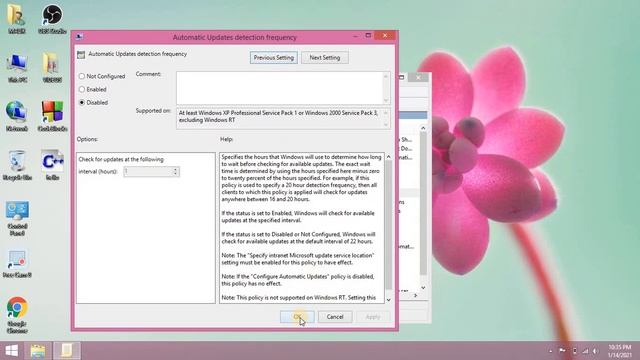Click the 'Check for updates at the following' label
Screen dimensions: 640x360
click(x=121, y=159)
